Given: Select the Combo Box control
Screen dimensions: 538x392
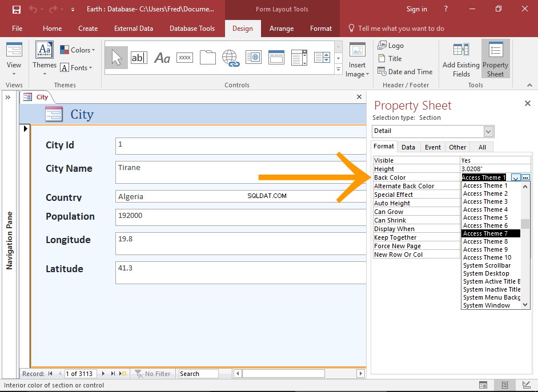Looking at the screenshot, I should tap(299, 58).
